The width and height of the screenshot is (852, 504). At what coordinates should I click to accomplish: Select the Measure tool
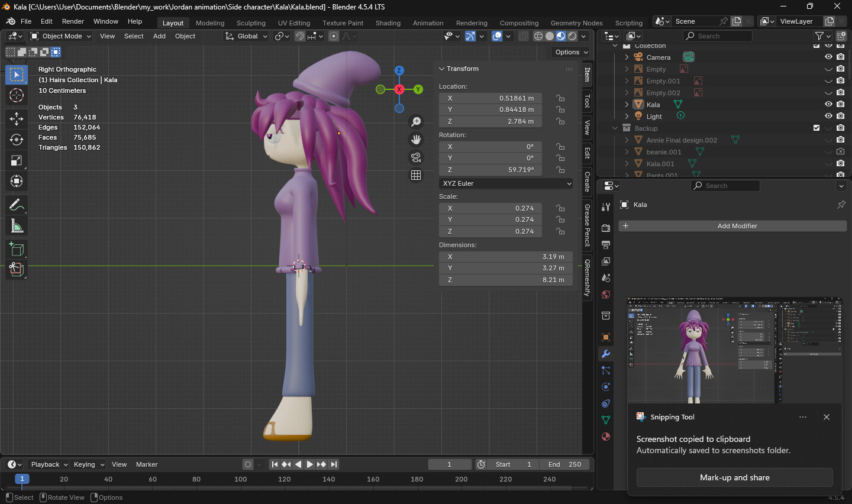(17, 226)
